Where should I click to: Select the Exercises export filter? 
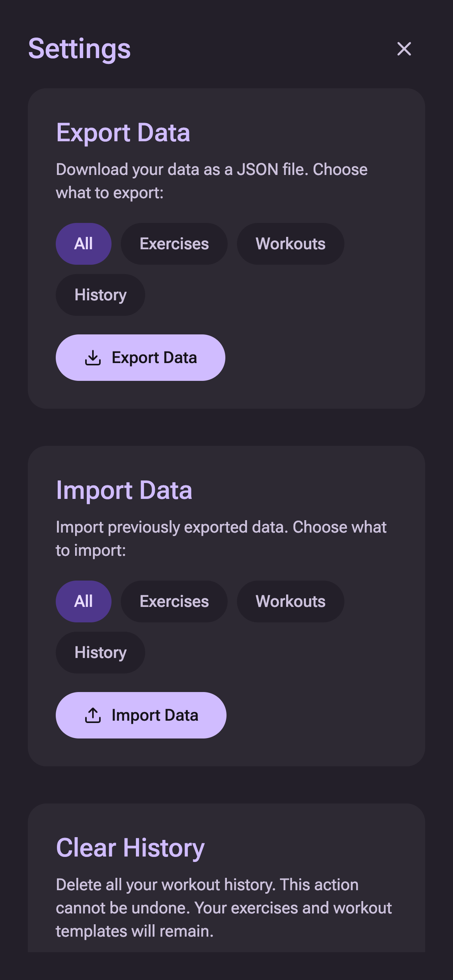(x=174, y=243)
